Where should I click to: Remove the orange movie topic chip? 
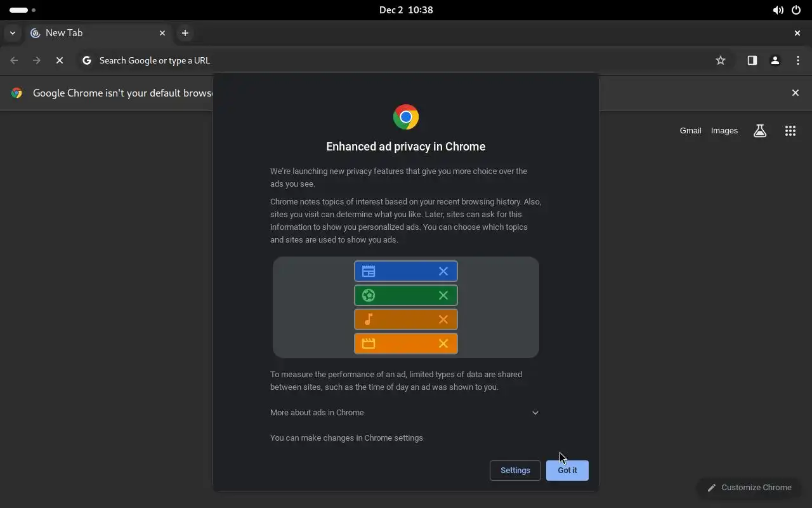[x=443, y=344]
